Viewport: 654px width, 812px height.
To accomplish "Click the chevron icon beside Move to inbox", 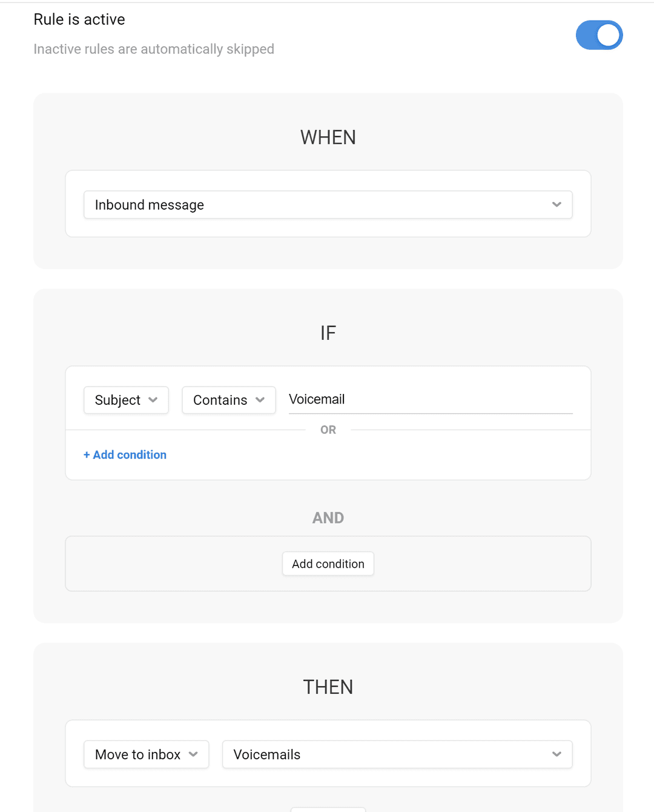I will click(x=193, y=754).
